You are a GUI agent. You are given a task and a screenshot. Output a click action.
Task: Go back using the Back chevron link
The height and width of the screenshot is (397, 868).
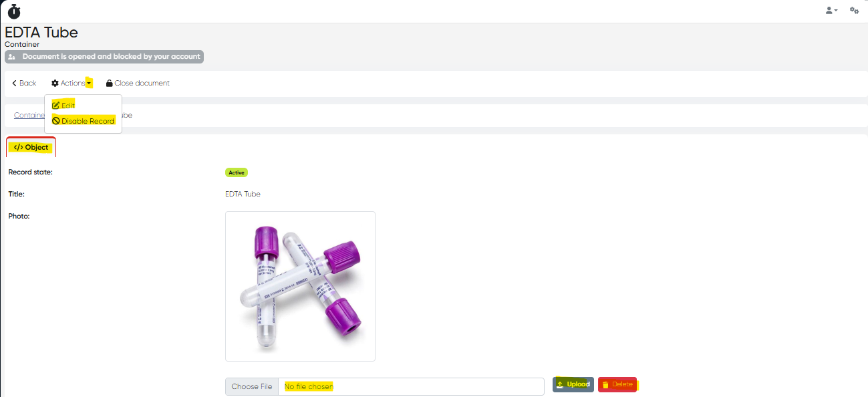[24, 84]
